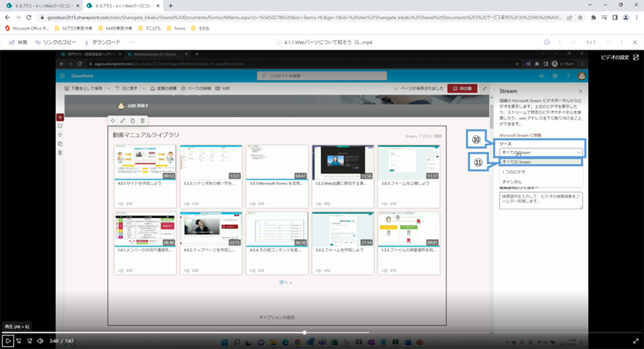644x349 pixels.
Task: Go back in the browser
Action: (7, 17)
